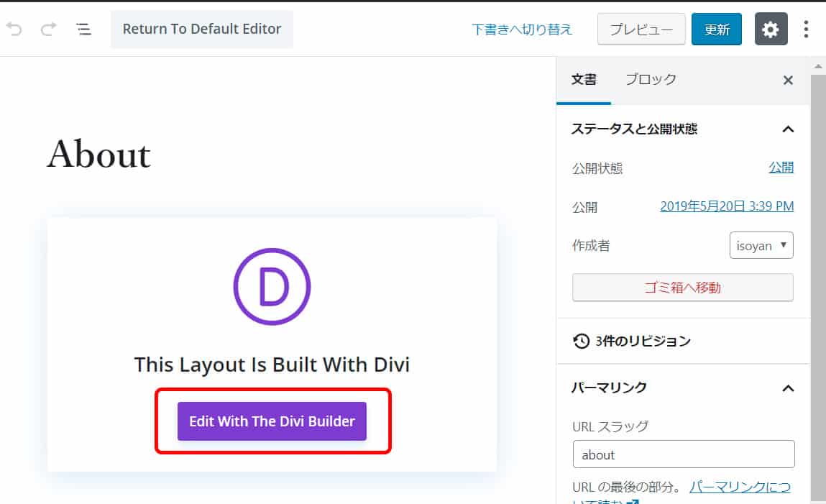
Task: Open the three-dot more options menu
Action: point(806,29)
